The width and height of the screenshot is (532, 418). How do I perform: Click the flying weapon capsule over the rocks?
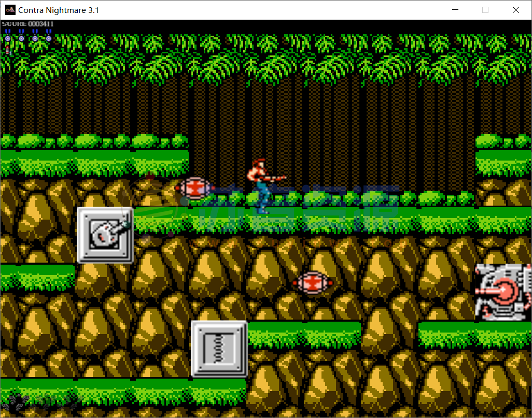[312, 282]
